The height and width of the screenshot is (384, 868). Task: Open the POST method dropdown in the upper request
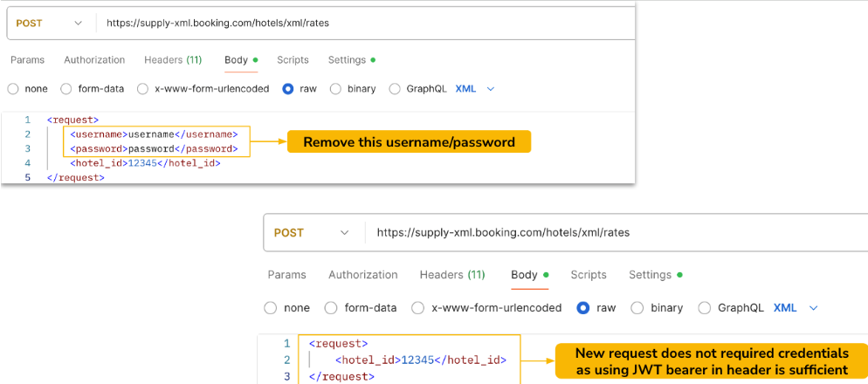(50, 24)
